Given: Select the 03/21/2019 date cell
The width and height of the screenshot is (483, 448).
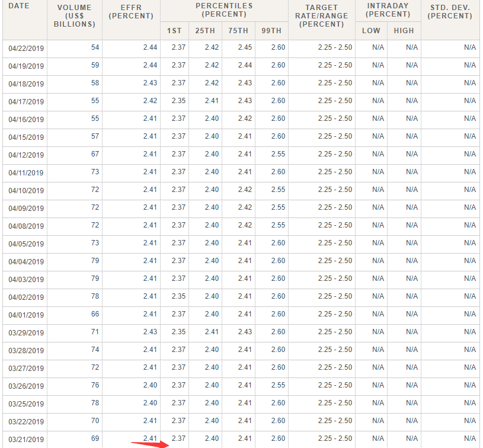Looking at the screenshot, I should pos(26,439).
